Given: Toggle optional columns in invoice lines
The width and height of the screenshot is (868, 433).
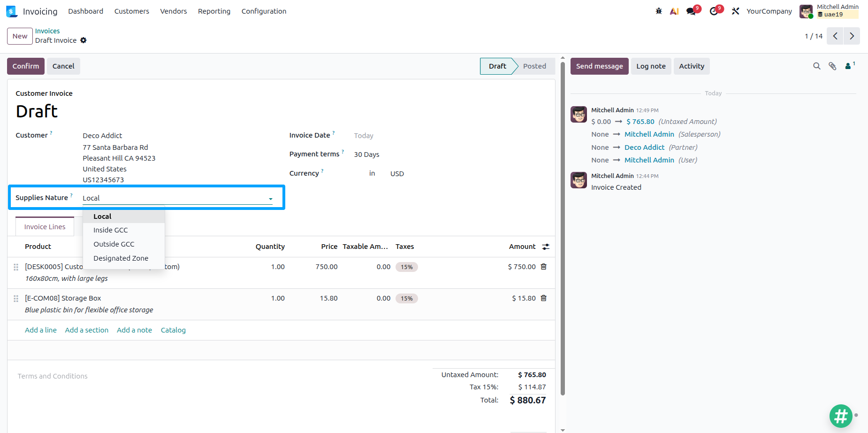Looking at the screenshot, I should click(x=546, y=247).
